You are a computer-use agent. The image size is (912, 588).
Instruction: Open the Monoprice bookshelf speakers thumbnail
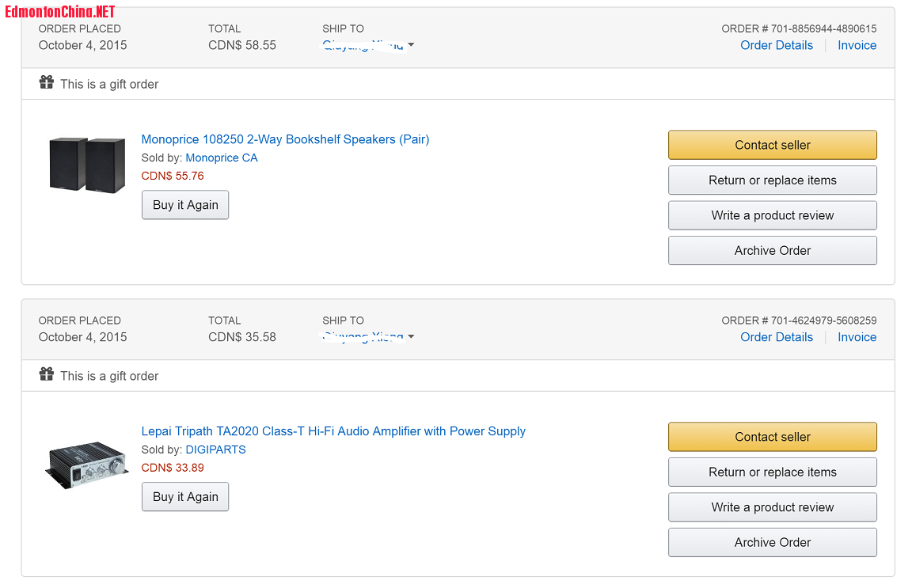tap(87, 165)
